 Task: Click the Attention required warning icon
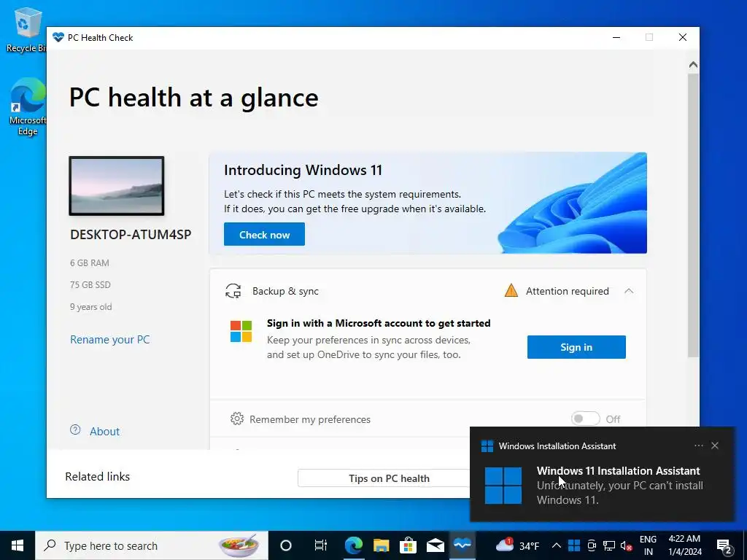pos(511,290)
